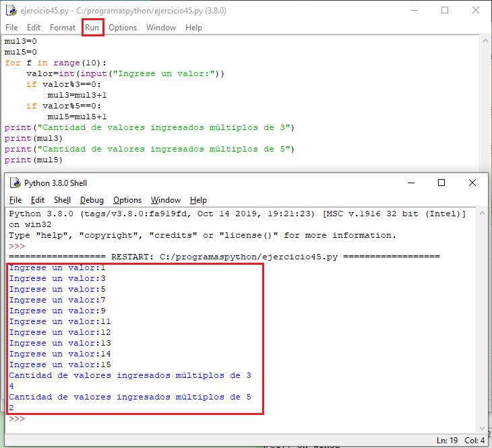Image resolution: width=492 pixels, height=448 pixels.
Task: Open the Format menu in the editor
Action: click(x=63, y=28)
